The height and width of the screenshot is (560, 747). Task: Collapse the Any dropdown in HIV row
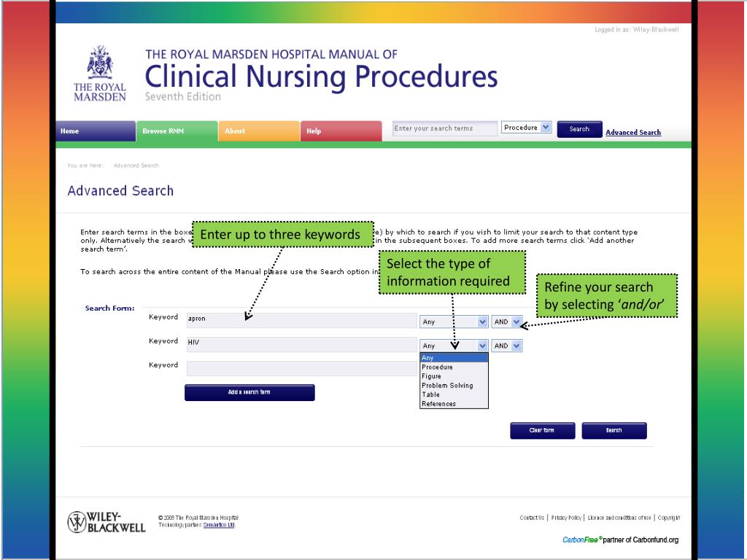(x=454, y=346)
